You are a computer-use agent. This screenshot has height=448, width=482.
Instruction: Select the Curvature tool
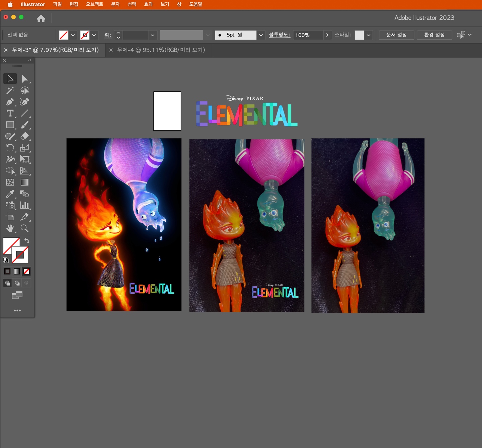pos(25,102)
